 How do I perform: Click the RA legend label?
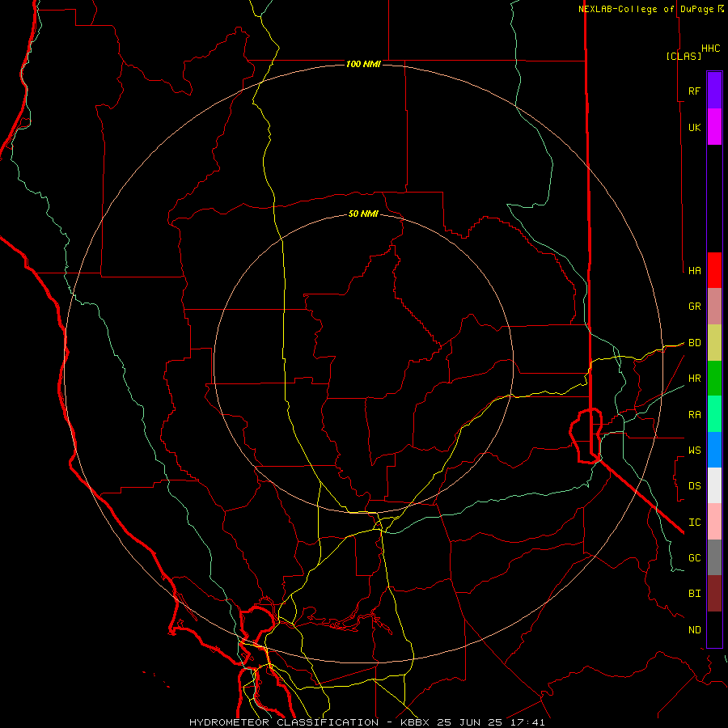pyautogui.click(x=694, y=415)
